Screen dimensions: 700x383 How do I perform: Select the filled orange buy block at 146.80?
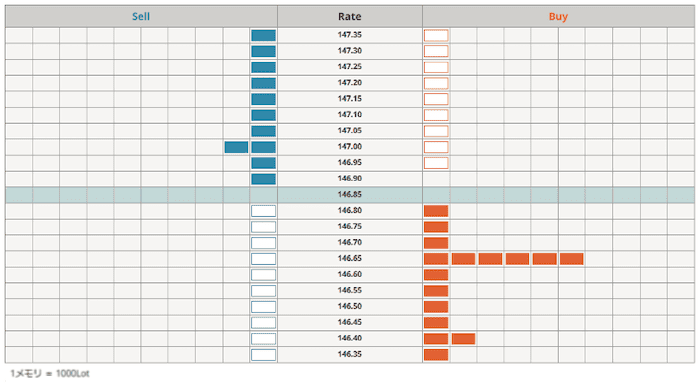coord(436,211)
